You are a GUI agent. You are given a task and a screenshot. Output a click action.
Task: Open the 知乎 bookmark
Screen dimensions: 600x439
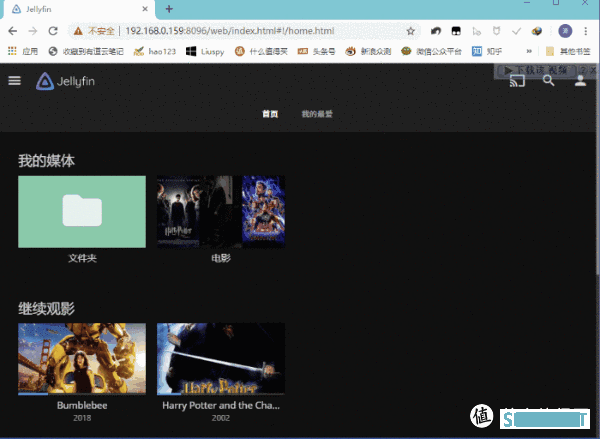point(487,51)
